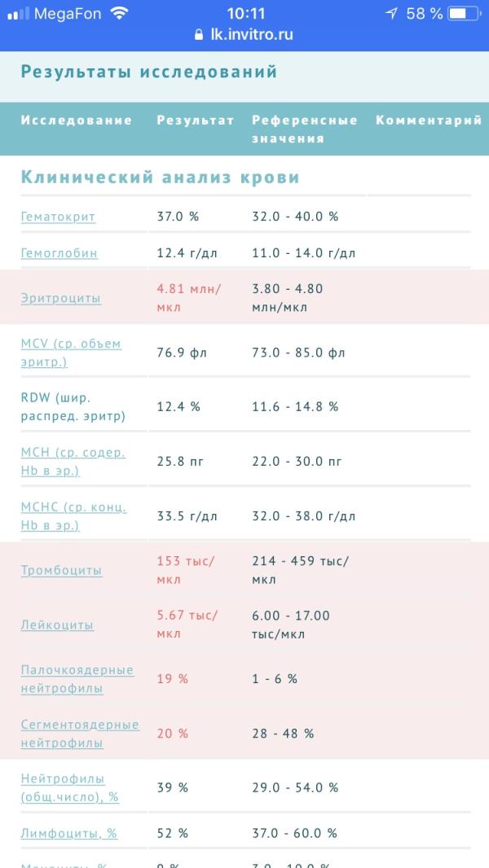Image resolution: width=489 pixels, height=868 pixels.
Task: Open the Тромбоциты link
Action: click(x=61, y=570)
